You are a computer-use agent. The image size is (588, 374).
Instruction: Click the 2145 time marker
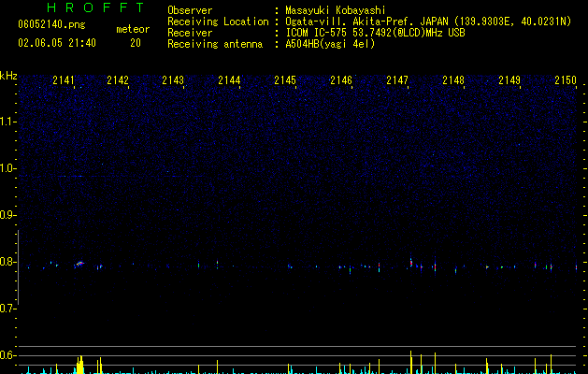285,79
